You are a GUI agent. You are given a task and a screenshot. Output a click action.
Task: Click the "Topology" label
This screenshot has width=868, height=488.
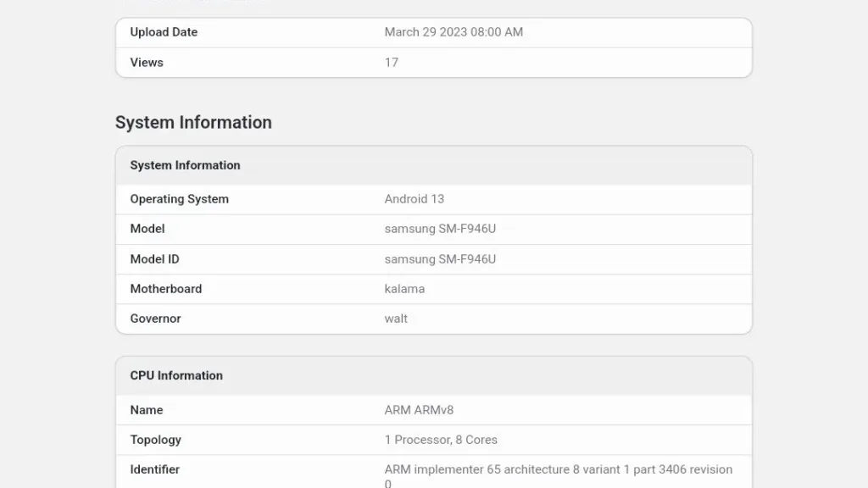[x=156, y=440]
